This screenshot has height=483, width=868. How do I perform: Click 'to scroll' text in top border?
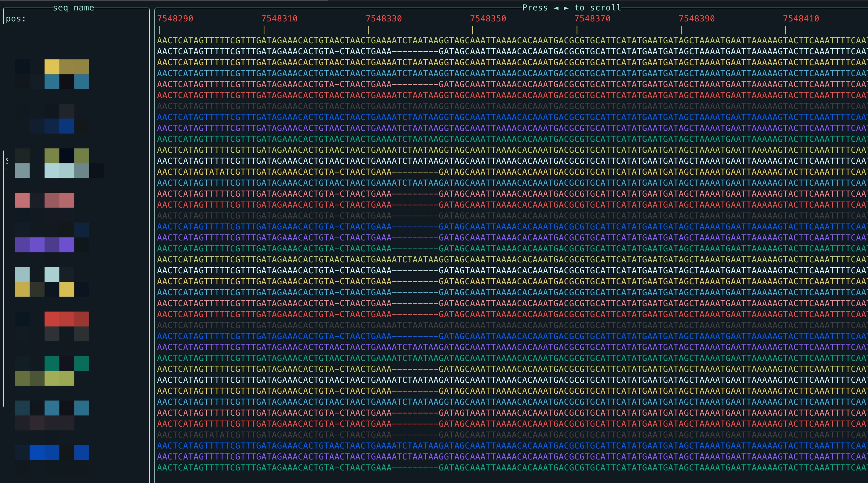pyautogui.click(x=597, y=8)
